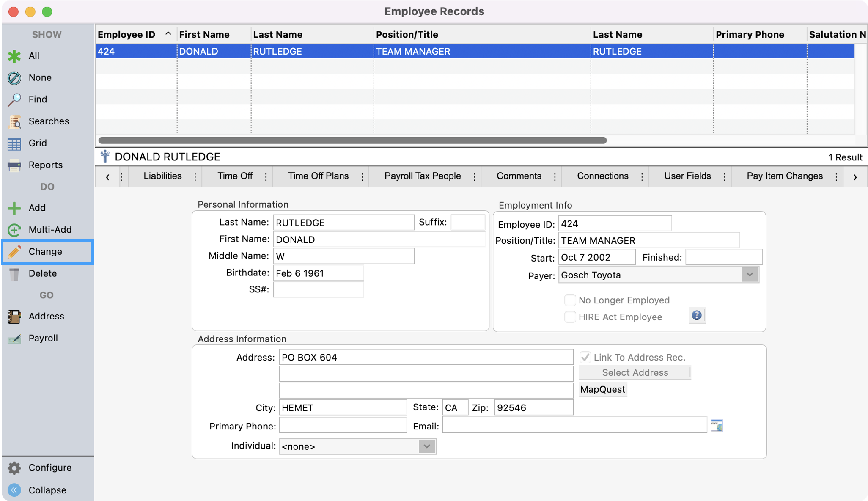868x501 pixels.
Task: Click the horizontal scrollbar under the employee list
Action: [352, 140]
